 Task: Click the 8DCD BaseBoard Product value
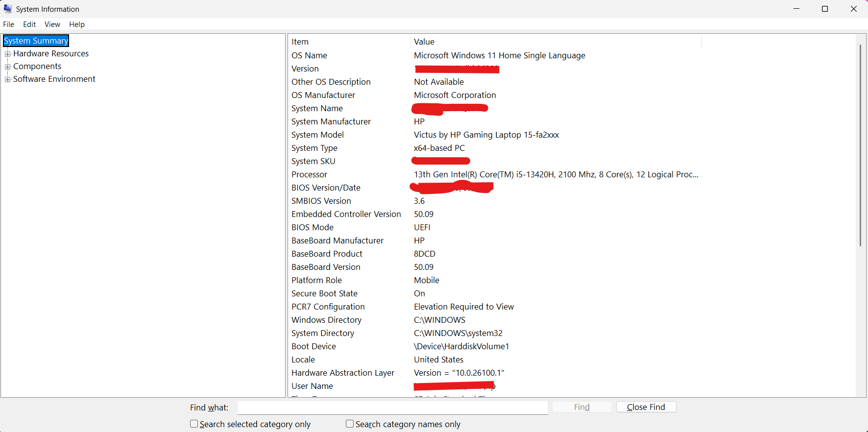(x=425, y=254)
